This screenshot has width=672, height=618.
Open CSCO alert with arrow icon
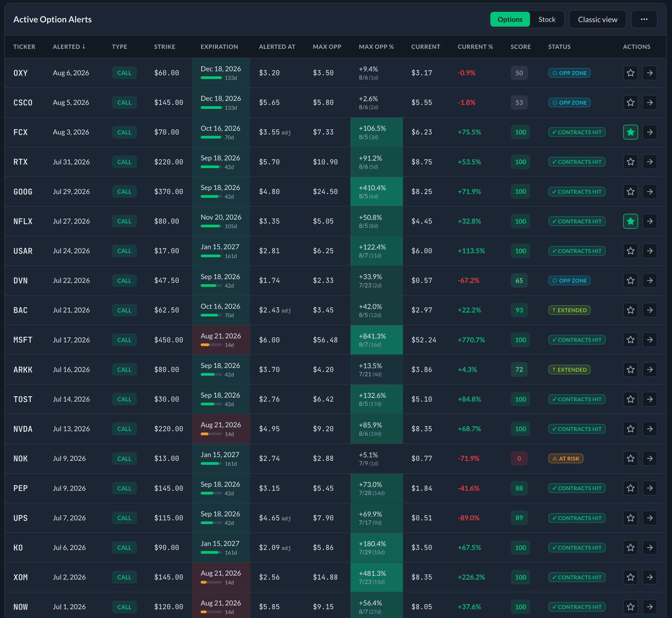click(x=649, y=102)
